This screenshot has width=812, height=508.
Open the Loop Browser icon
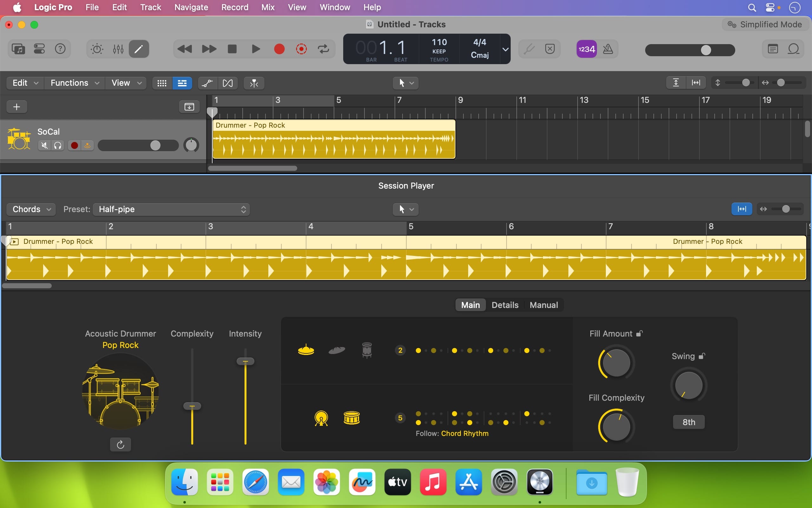(x=794, y=49)
